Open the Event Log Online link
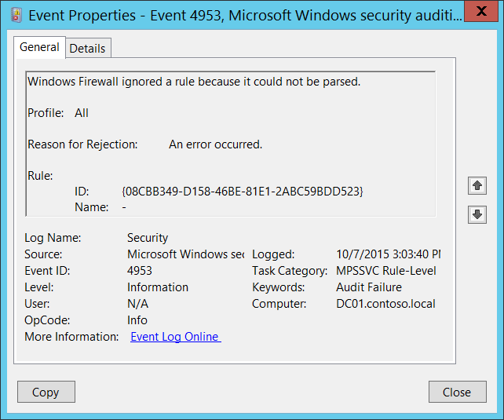Viewport: 504px width, 420px height. click(x=175, y=337)
